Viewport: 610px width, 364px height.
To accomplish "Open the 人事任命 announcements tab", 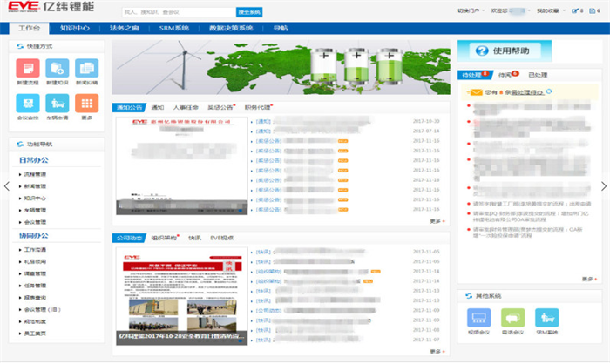I will point(186,107).
